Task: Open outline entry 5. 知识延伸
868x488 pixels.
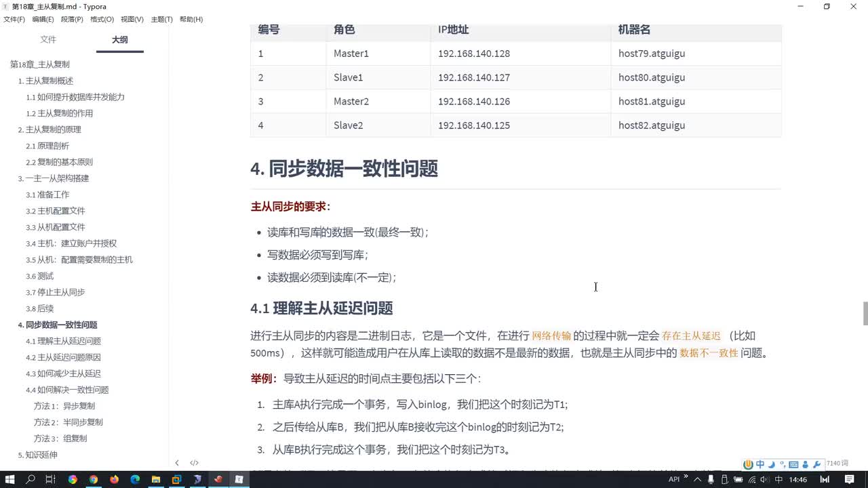Action: click(x=38, y=455)
